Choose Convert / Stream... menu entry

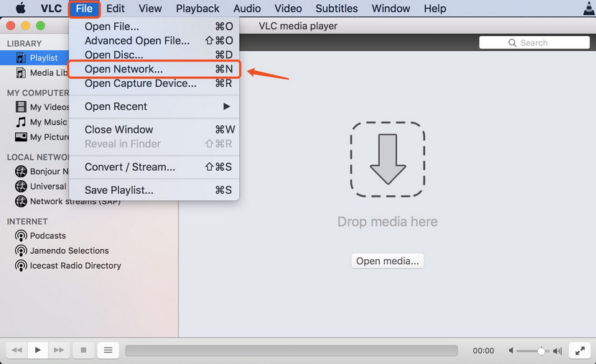[x=154, y=167]
